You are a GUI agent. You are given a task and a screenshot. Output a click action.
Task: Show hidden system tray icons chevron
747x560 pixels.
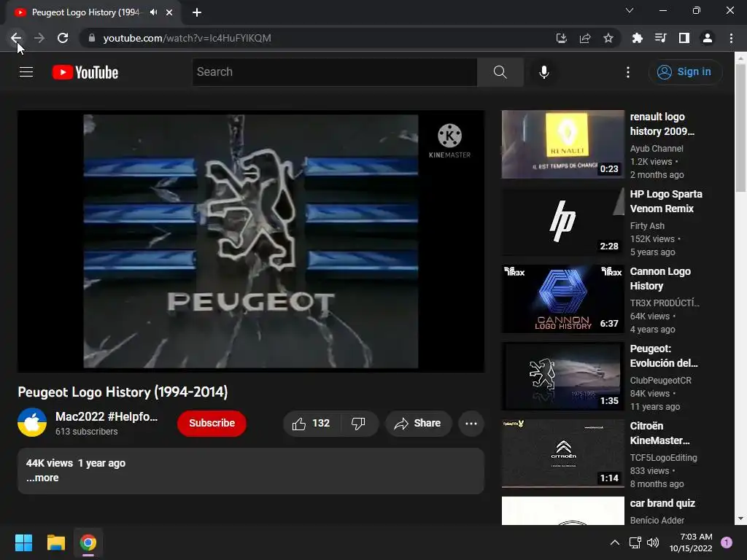click(615, 542)
